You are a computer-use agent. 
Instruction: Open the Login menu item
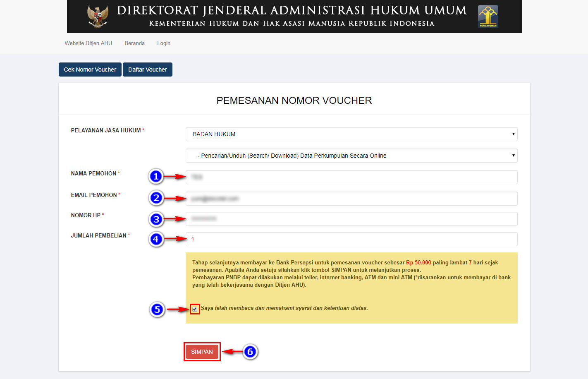click(164, 43)
